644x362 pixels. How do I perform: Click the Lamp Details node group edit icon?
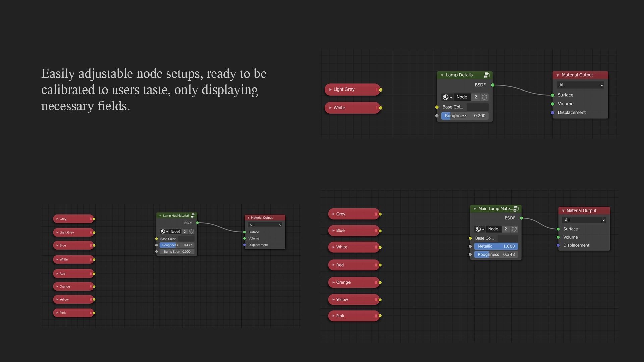(x=487, y=75)
